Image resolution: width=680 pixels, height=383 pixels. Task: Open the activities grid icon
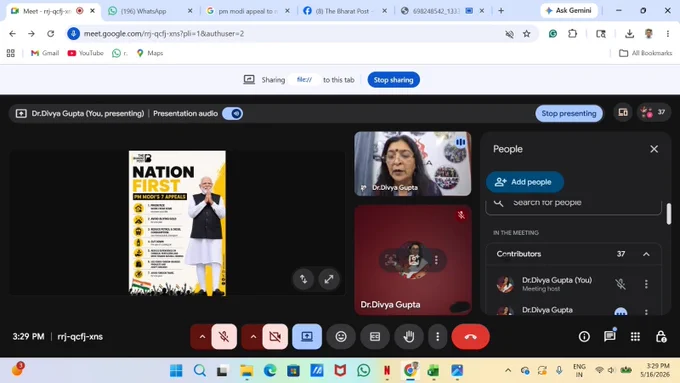pos(635,337)
